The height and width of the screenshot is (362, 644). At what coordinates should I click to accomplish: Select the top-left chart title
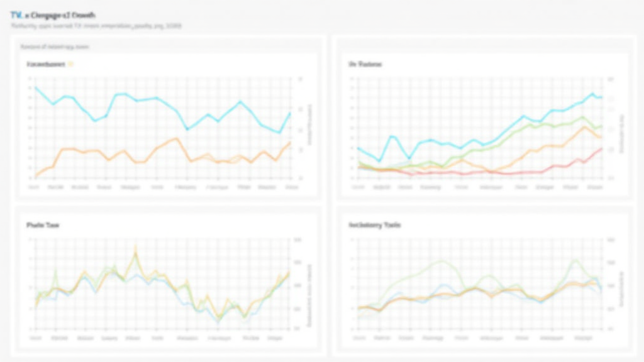pyautogui.click(x=45, y=64)
